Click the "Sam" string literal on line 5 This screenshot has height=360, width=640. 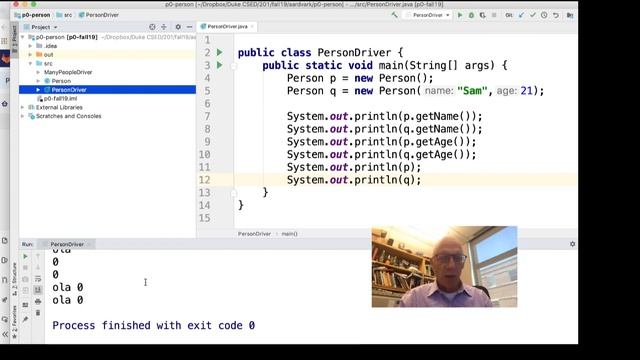(x=472, y=91)
